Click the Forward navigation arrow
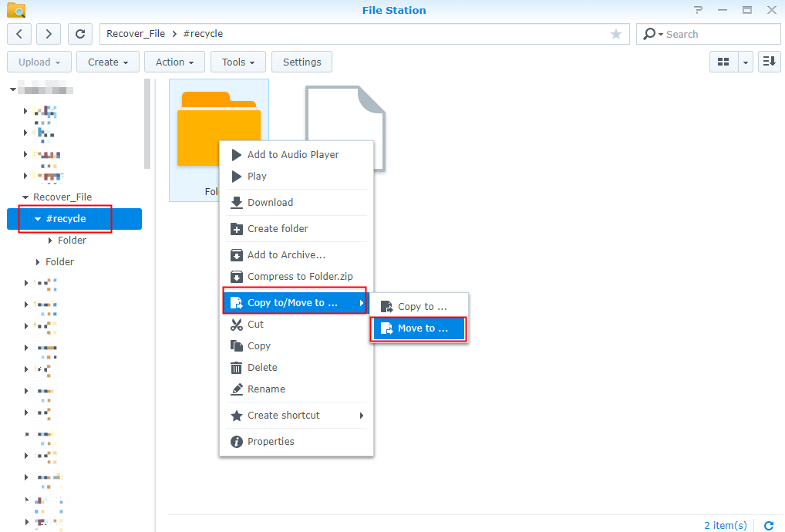This screenshot has height=532, width=785. (48, 34)
